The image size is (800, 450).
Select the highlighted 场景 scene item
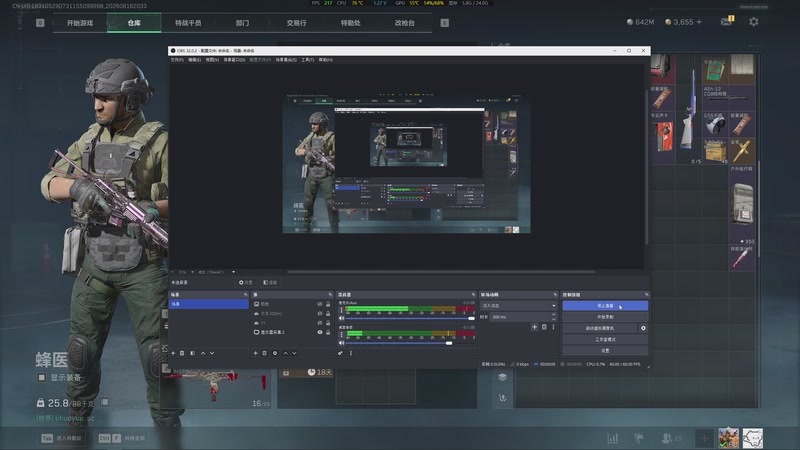(209, 304)
